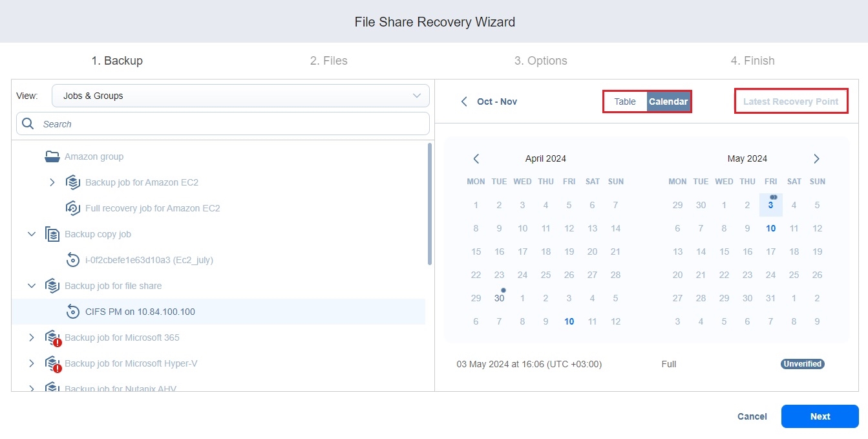Click the search magnifier icon

[x=28, y=123]
